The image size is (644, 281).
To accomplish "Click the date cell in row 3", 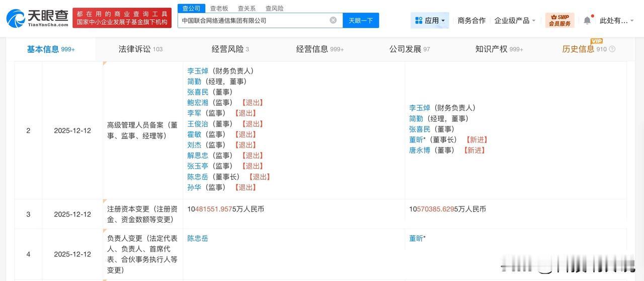I will pos(72,214).
